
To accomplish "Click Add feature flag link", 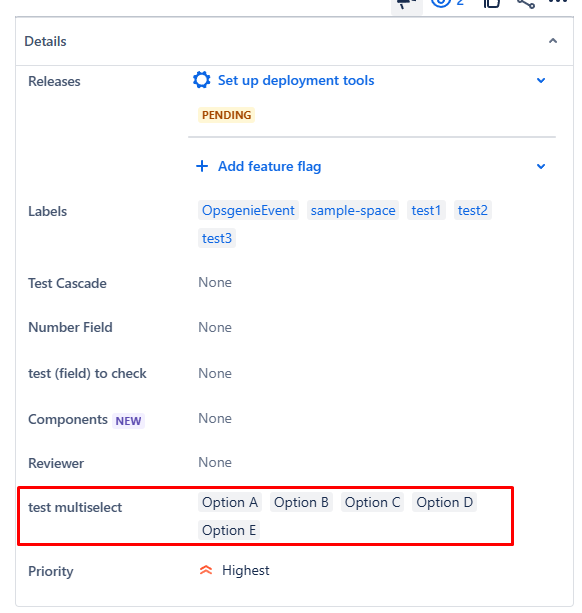I will tap(270, 167).
